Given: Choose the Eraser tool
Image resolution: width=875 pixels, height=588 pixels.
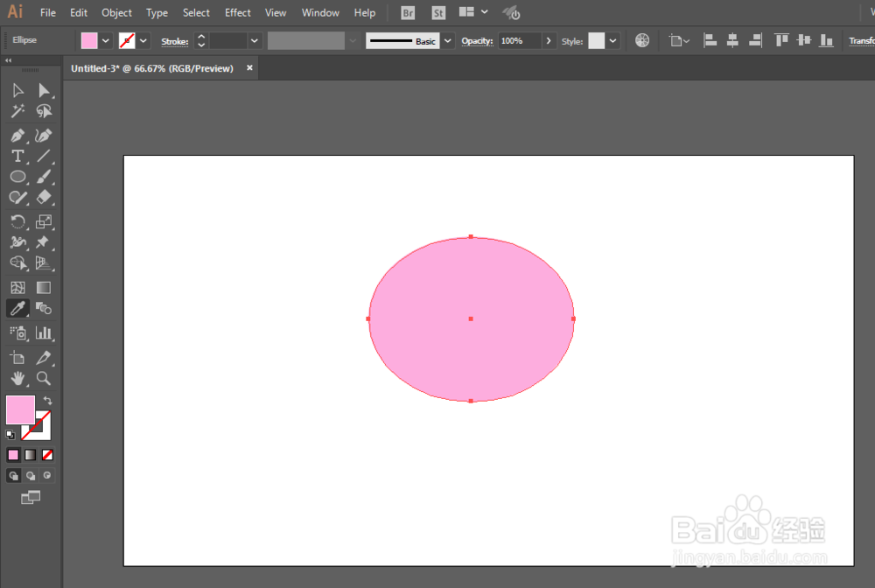Looking at the screenshot, I should click(44, 198).
